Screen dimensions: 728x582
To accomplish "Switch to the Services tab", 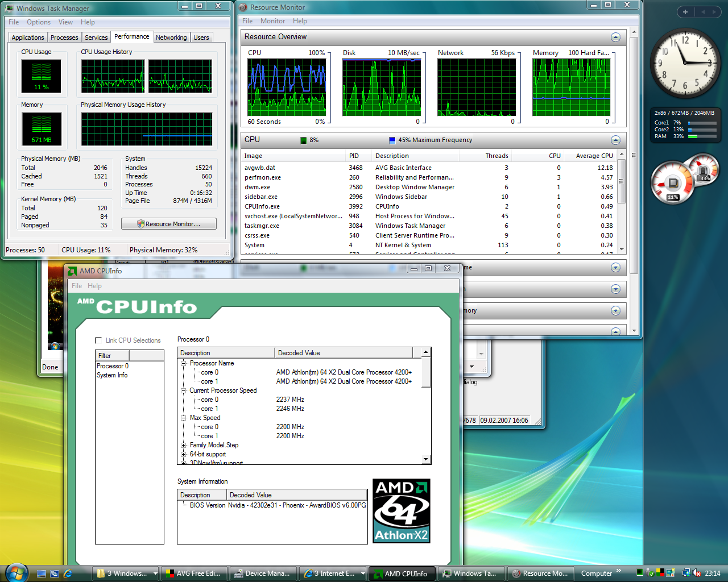I will click(96, 38).
